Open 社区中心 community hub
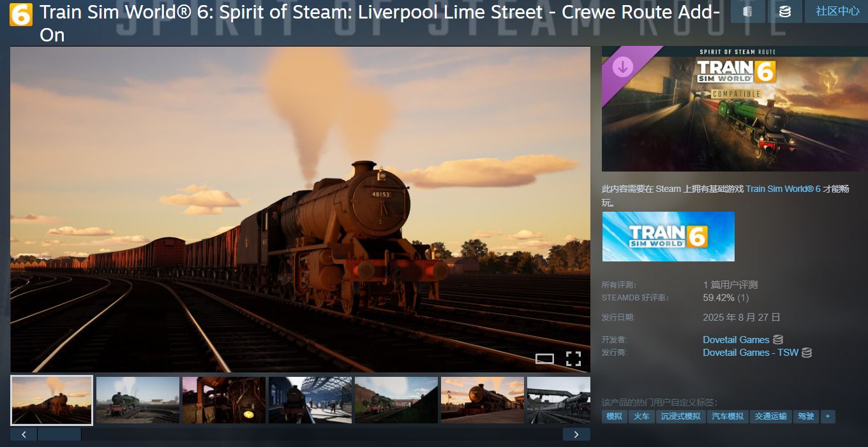 point(837,11)
